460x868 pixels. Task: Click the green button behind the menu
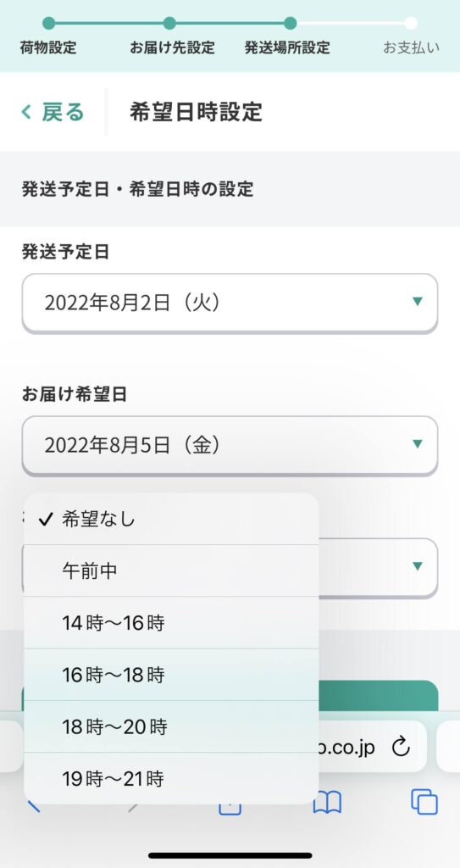click(378, 696)
